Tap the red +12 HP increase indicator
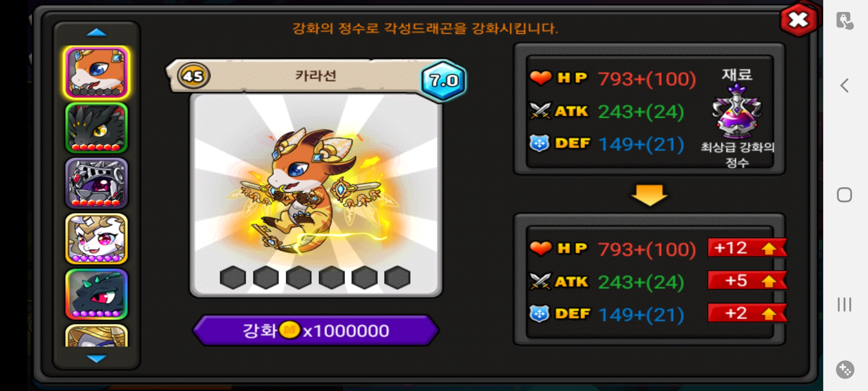This screenshot has width=868, height=391. tap(747, 248)
